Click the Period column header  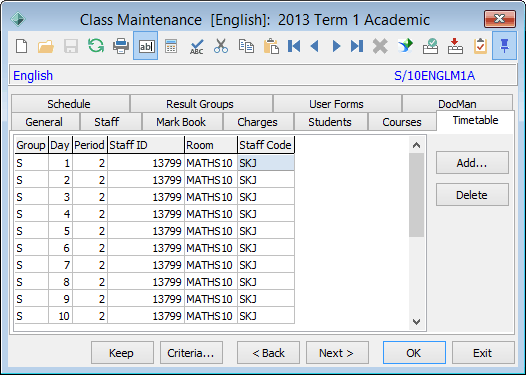[x=90, y=145]
